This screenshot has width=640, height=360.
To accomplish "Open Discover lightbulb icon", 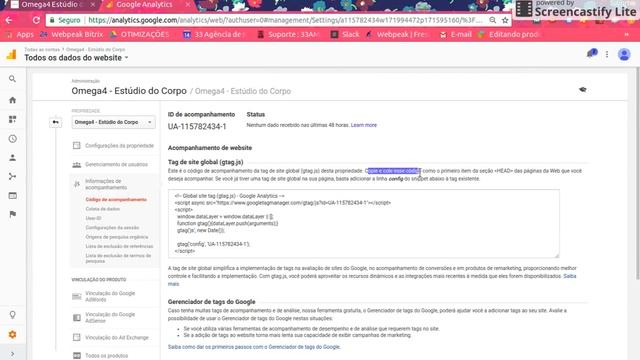I will (x=12, y=315).
